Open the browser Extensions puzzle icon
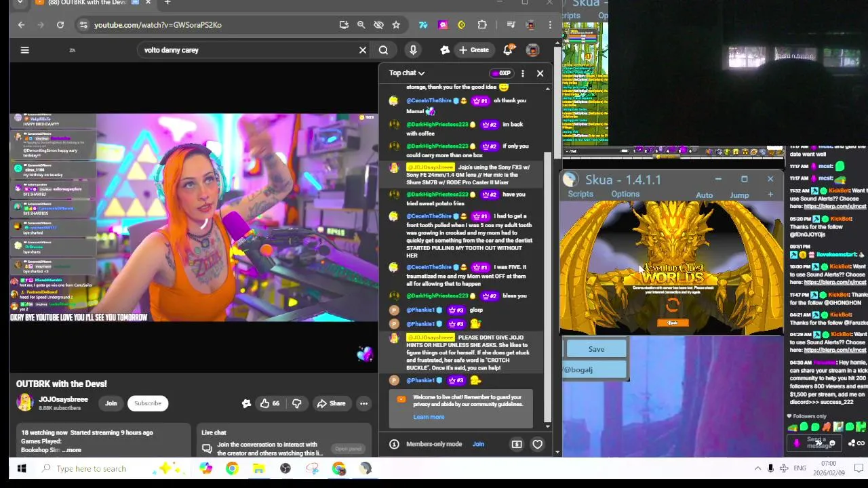The height and width of the screenshot is (488, 868). [x=482, y=25]
